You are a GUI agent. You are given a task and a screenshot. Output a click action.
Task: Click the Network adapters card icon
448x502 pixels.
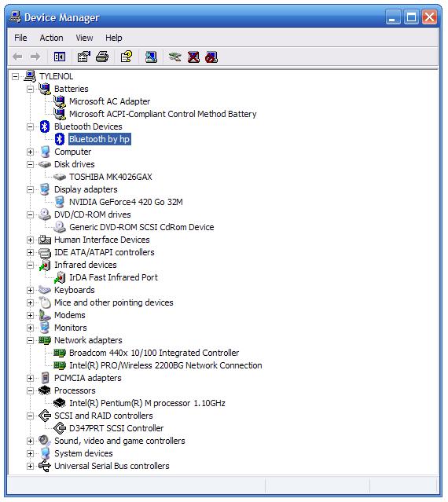45,340
